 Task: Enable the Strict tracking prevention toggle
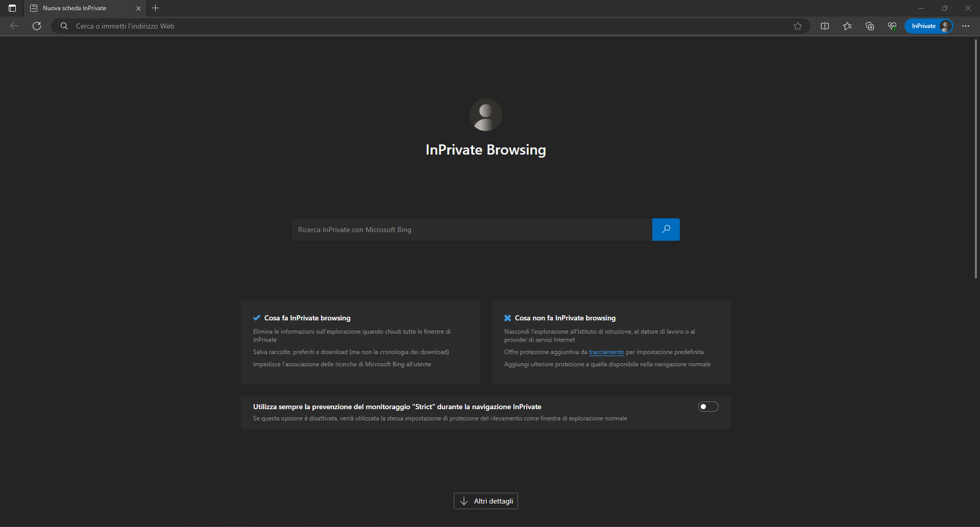(708, 407)
